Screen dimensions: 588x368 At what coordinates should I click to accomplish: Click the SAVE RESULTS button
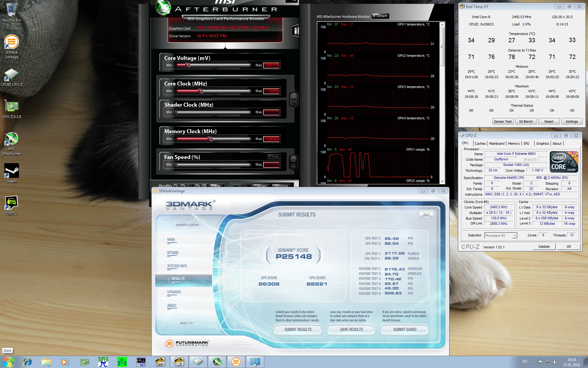point(351,330)
